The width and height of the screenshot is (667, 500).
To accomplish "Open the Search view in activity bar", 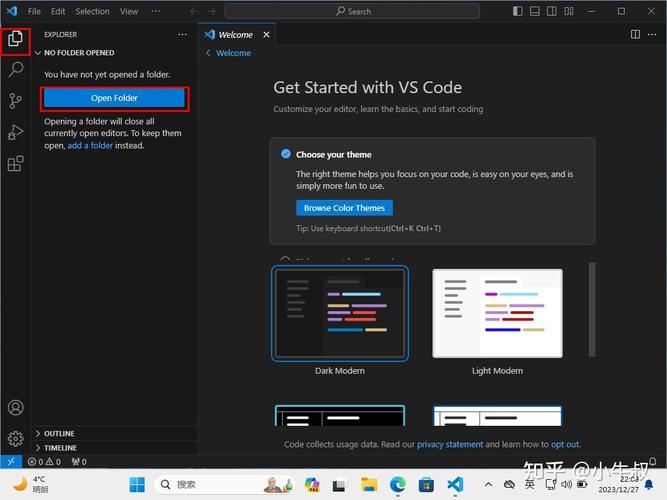I will (x=16, y=69).
